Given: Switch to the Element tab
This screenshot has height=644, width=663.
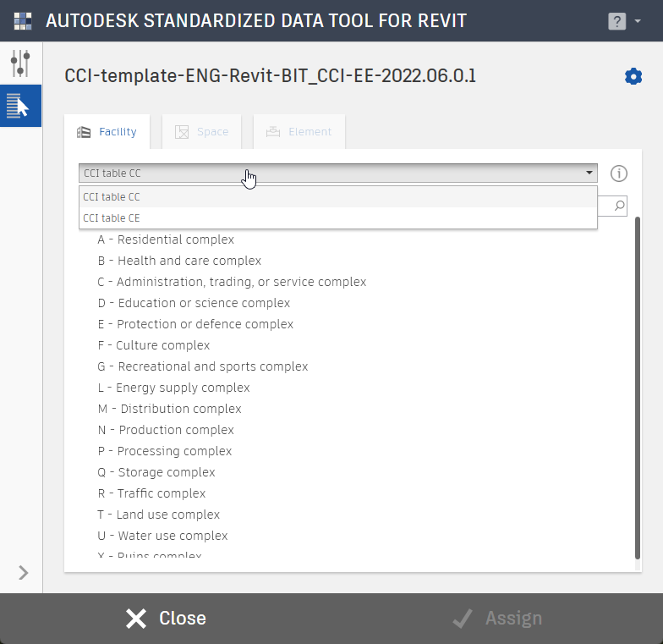Looking at the screenshot, I should pyautogui.click(x=299, y=132).
